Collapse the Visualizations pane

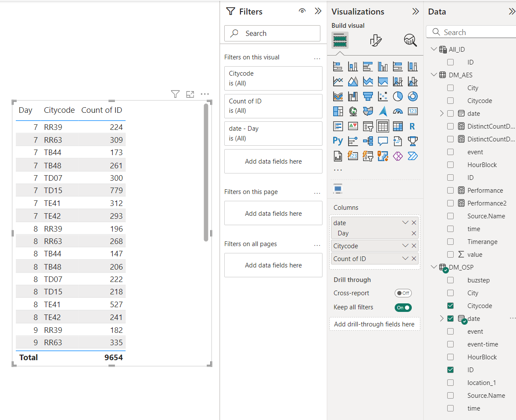point(415,12)
